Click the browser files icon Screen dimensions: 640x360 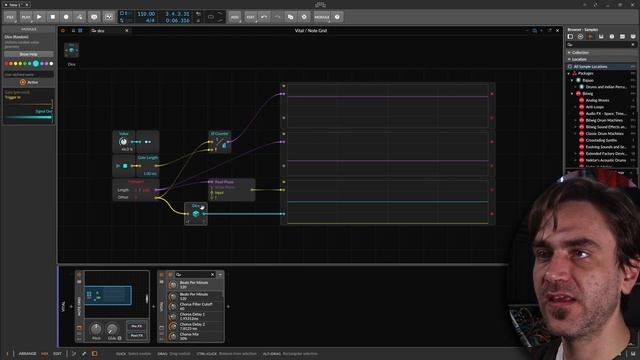point(622,37)
